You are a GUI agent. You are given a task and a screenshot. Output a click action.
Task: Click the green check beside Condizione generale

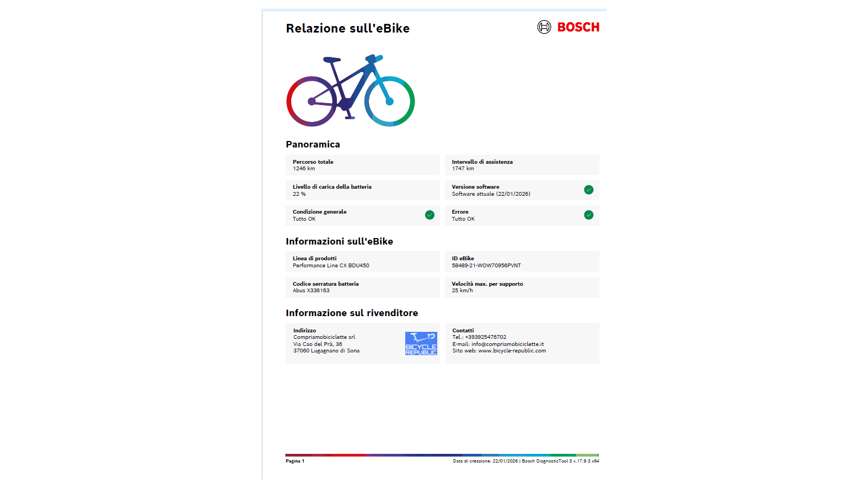click(430, 215)
